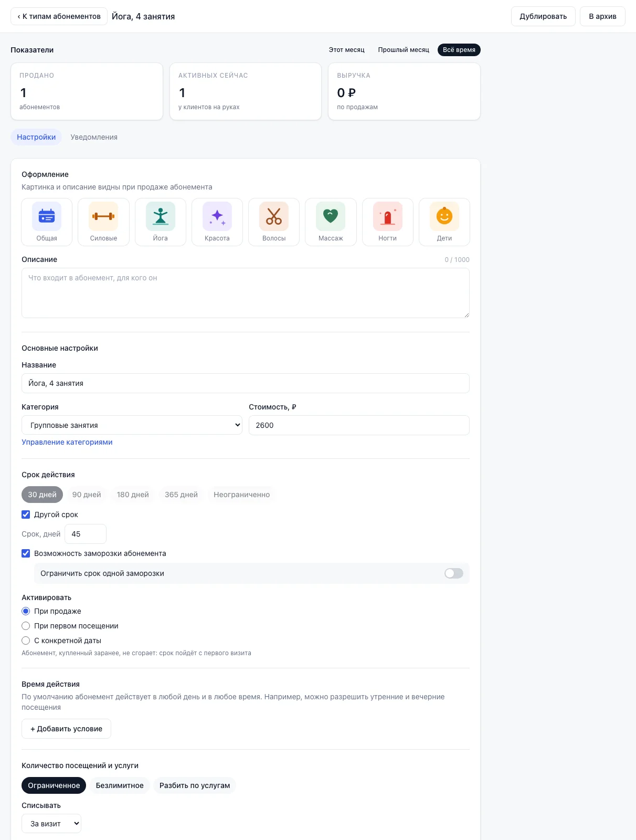The height and width of the screenshot is (840, 636).
Task: Set validity to 30 дней
Action: (x=43, y=495)
